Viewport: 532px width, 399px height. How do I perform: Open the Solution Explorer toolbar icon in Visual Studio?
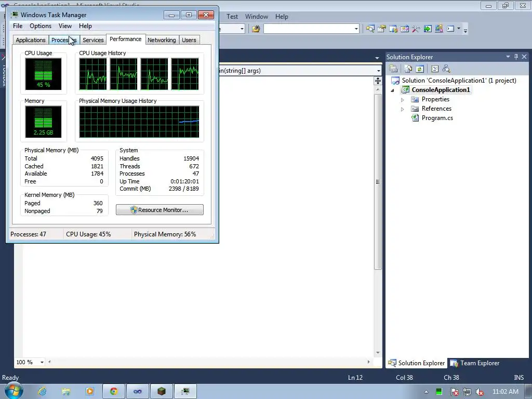click(370, 29)
